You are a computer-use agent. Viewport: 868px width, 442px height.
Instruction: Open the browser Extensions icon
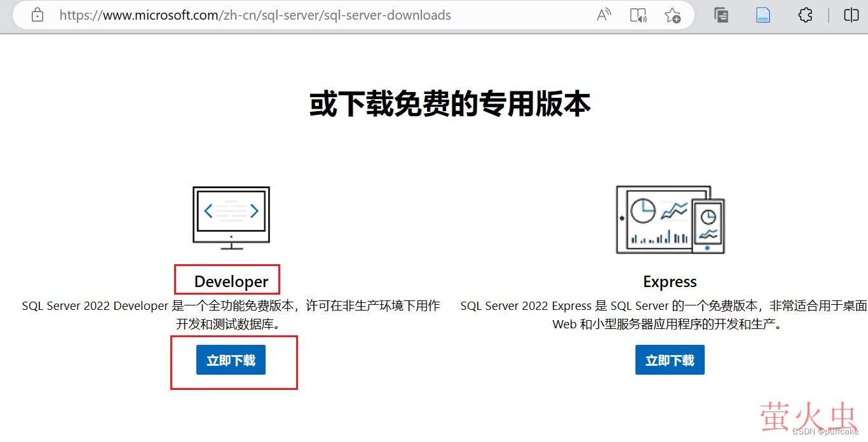pos(805,15)
